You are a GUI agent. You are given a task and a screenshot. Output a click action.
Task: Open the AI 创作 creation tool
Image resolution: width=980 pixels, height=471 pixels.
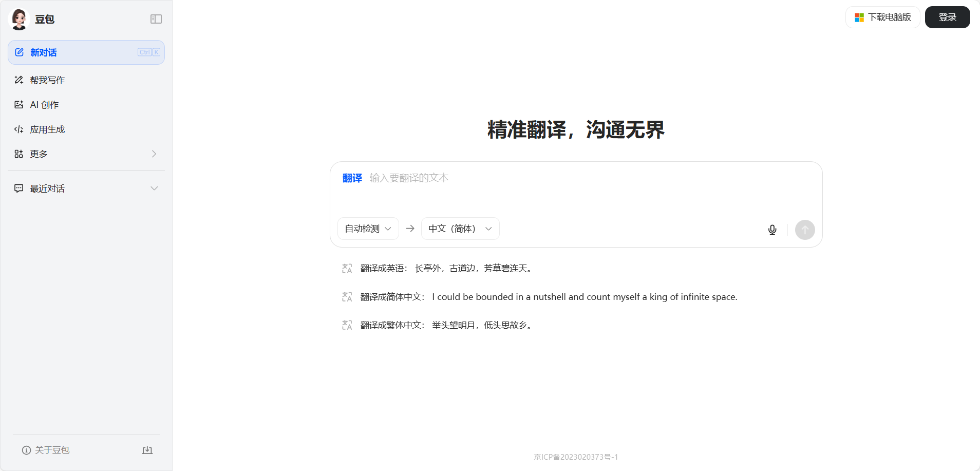(44, 105)
